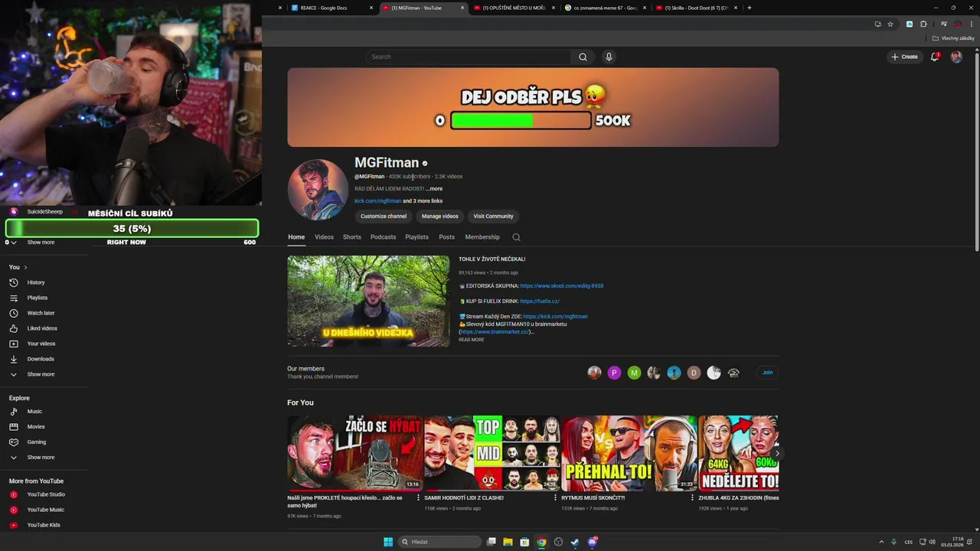Viewport: 980px width, 551px height.
Task: Switch to the Videos channel tab
Action: point(324,237)
